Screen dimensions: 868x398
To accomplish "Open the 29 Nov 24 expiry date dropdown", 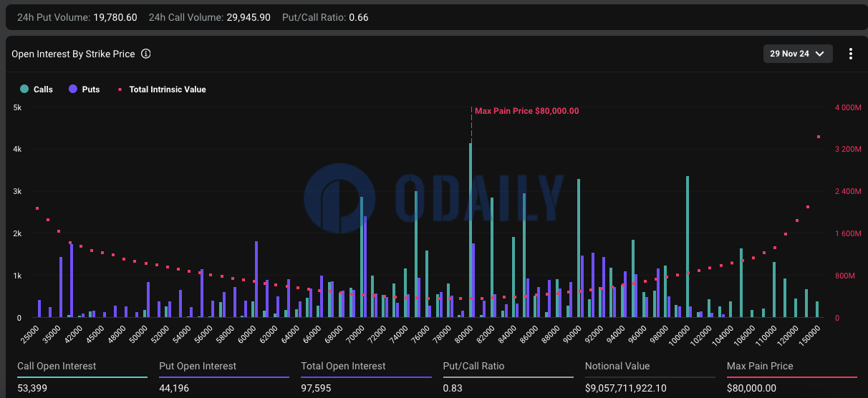I will click(x=798, y=54).
